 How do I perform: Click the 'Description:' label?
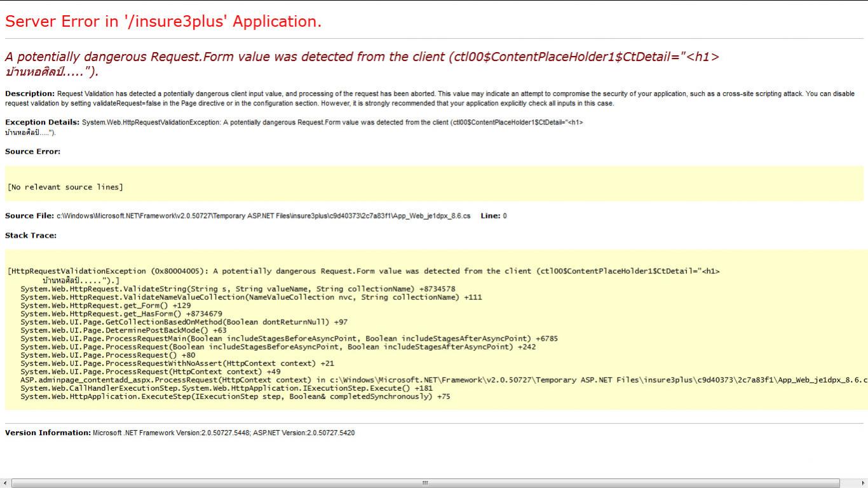click(x=30, y=94)
